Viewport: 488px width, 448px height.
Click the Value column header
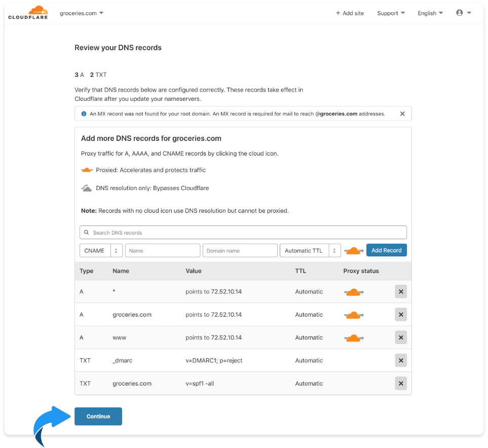194,271
